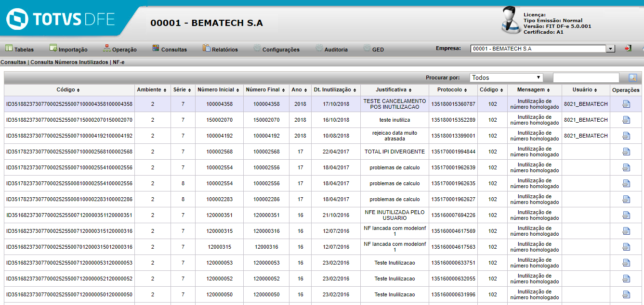
Task: Open operations icon for protocol 135180013399001
Action: (626, 136)
